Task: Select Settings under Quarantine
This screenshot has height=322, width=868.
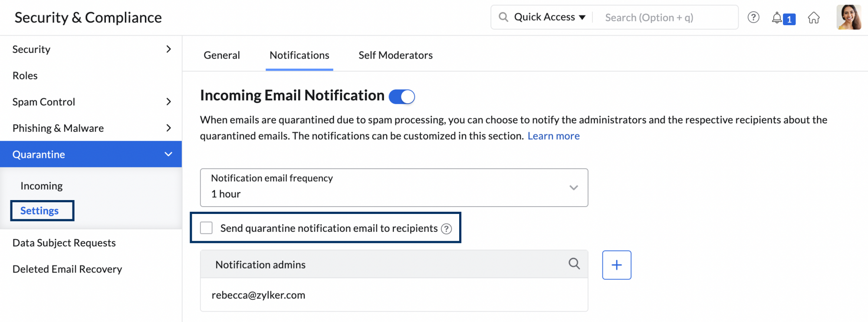Action: tap(39, 210)
